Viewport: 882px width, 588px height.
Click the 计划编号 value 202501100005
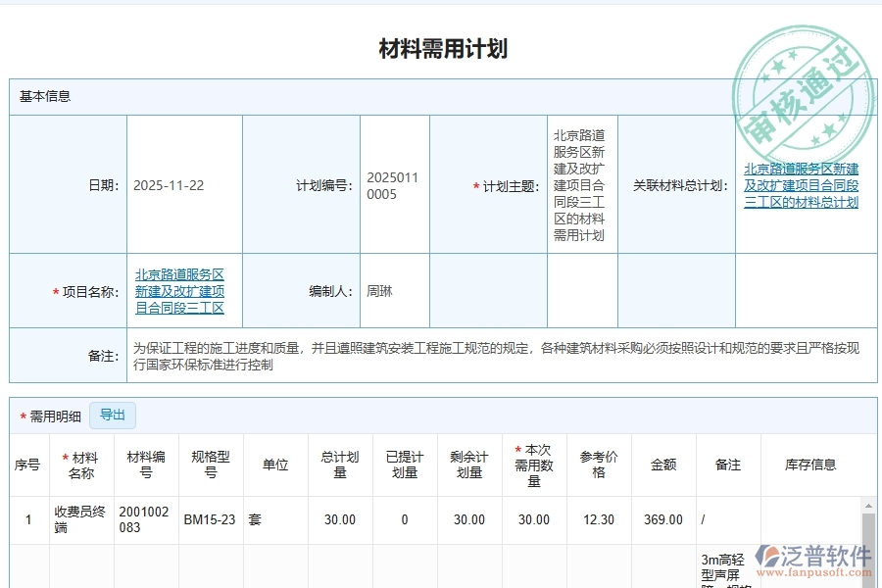394,184
